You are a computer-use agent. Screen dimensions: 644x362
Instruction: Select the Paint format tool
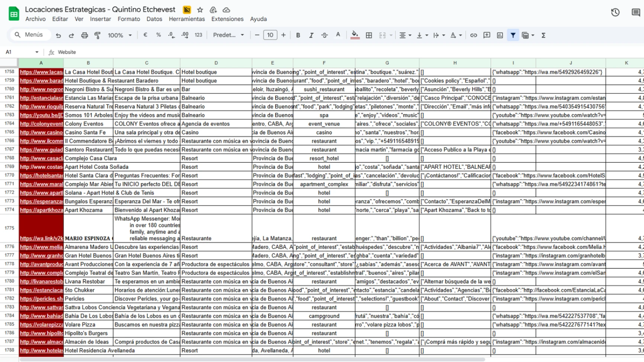97,35
